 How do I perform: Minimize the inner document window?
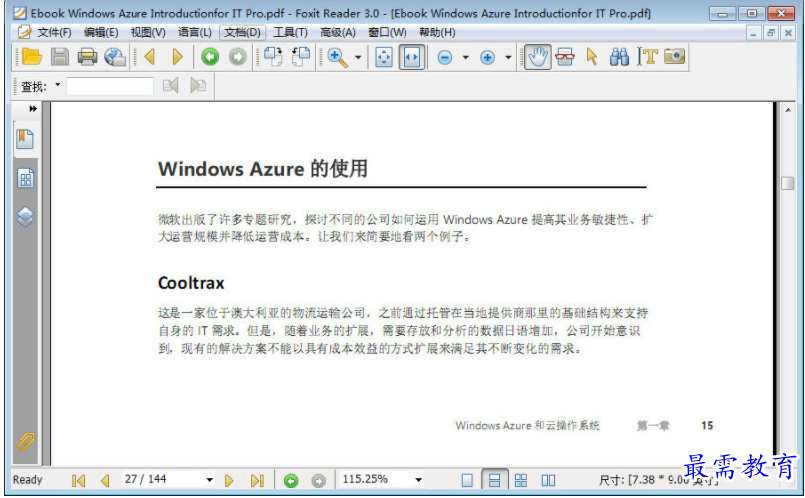[x=753, y=33]
